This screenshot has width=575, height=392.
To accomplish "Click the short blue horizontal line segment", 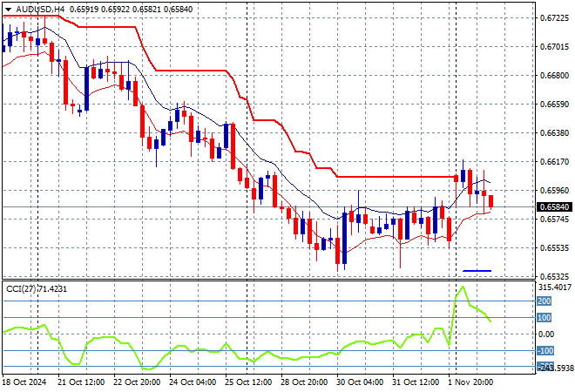I will [477, 271].
